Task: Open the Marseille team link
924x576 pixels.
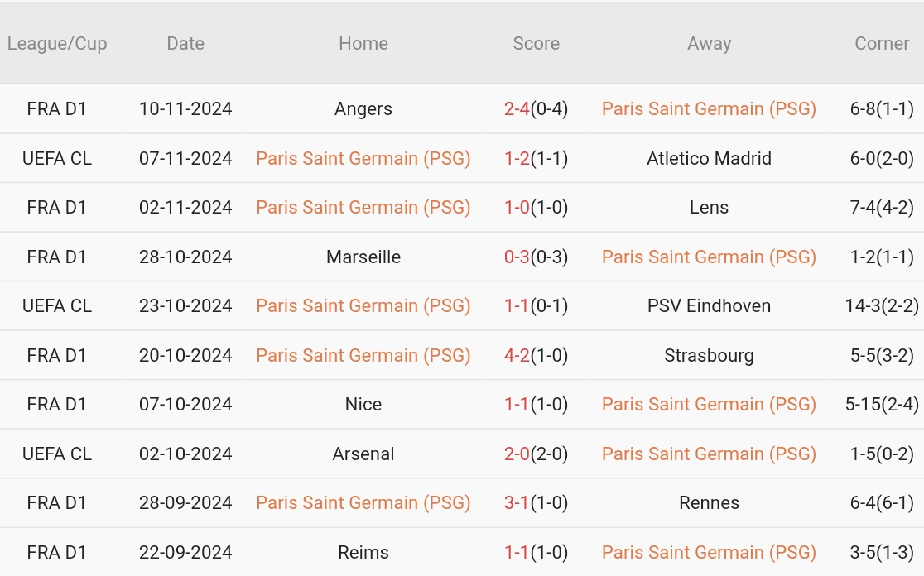Action: point(363,257)
